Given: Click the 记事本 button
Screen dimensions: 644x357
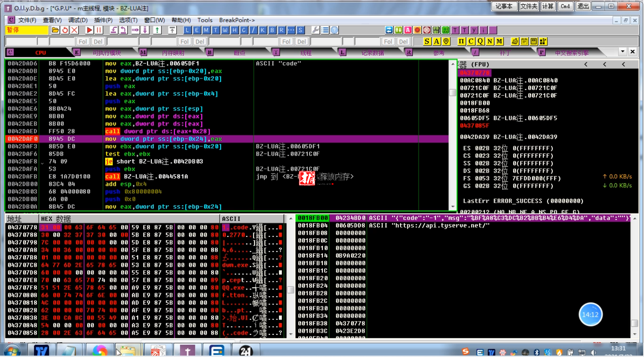Looking at the screenshot, I should pos(504,6).
